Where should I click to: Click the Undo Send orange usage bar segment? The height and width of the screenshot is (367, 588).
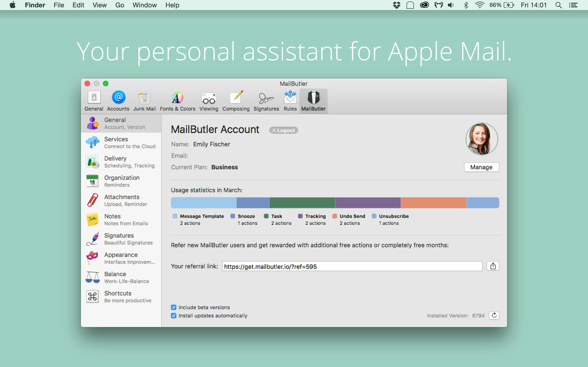[433, 203]
